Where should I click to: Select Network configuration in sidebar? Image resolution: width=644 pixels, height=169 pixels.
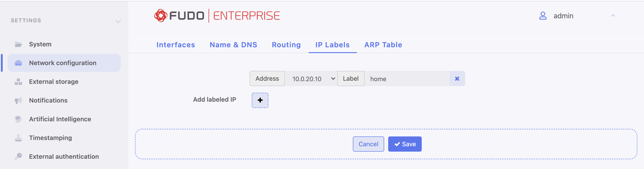pyautogui.click(x=64, y=63)
